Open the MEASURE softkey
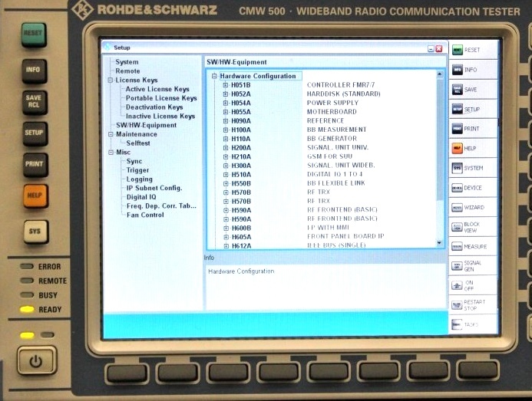The height and width of the screenshot is (401, 532). (474, 246)
